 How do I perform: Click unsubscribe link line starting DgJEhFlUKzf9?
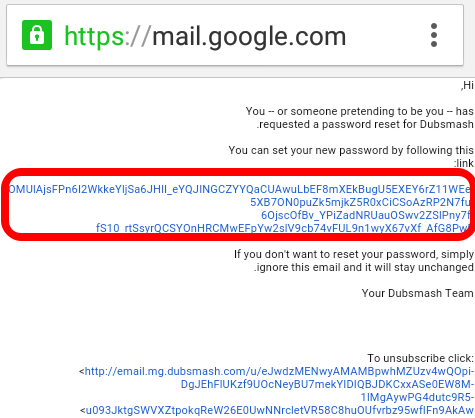(x=327, y=384)
